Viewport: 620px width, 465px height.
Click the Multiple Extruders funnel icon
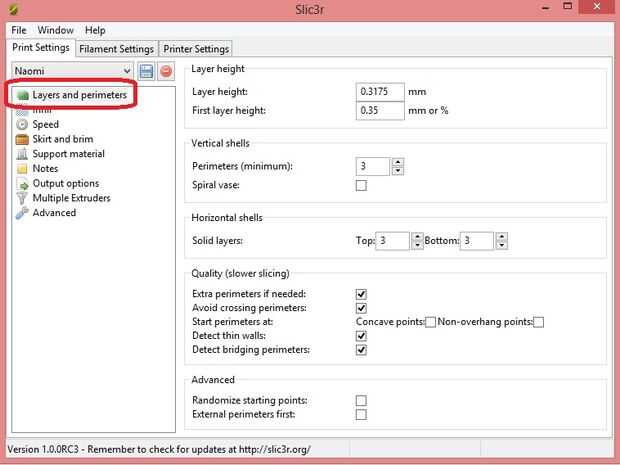click(x=22, y=198)
